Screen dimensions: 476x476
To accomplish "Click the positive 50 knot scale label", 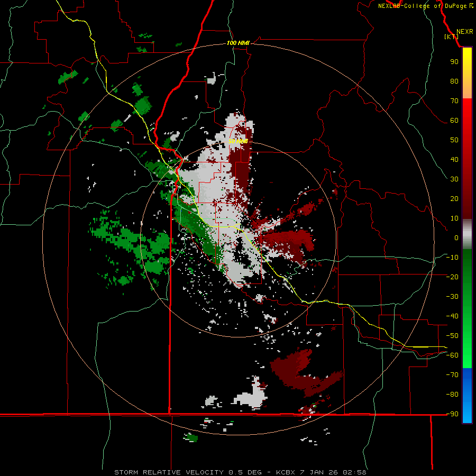I will point(454,140).
